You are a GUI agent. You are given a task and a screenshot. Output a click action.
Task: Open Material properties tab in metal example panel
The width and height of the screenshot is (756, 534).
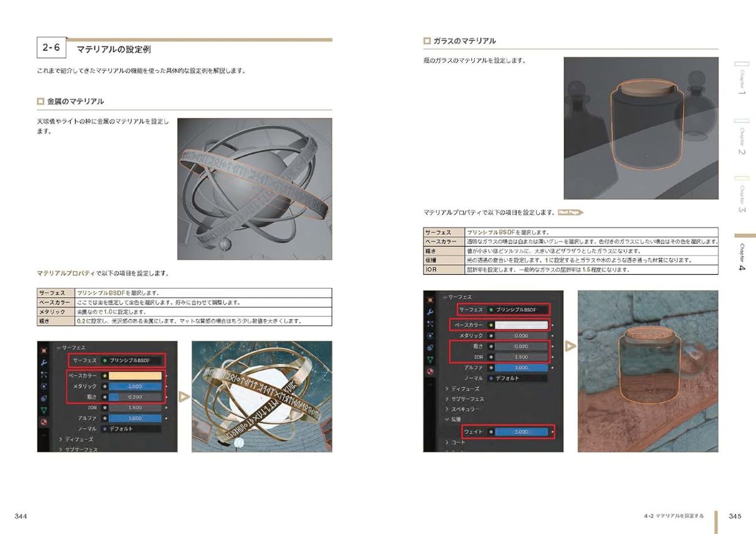coord(44,421)
